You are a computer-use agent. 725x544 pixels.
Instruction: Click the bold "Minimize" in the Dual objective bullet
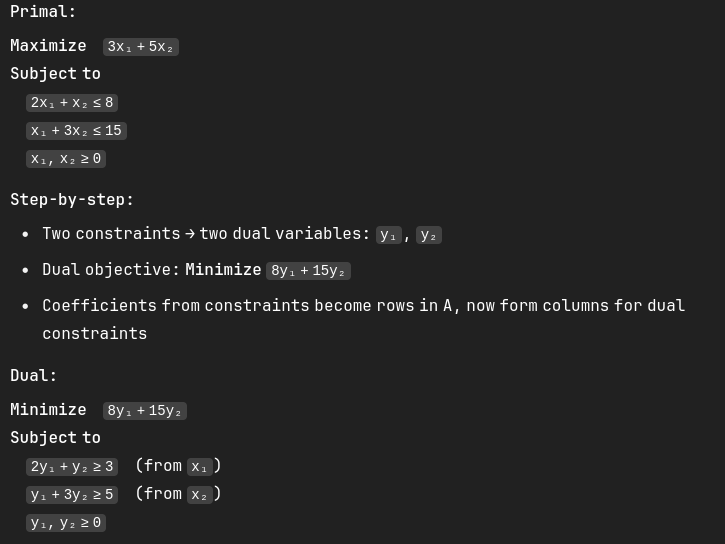click(223, 270)
